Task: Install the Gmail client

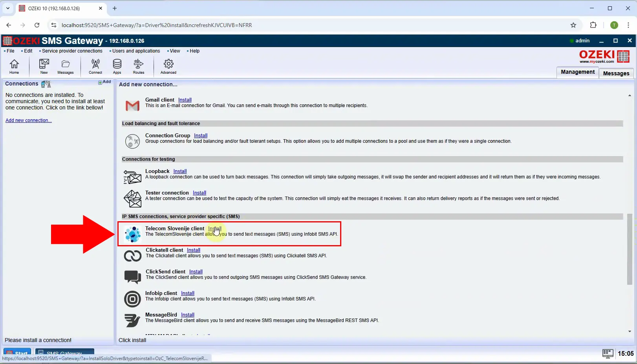Action: click(185, 100)
